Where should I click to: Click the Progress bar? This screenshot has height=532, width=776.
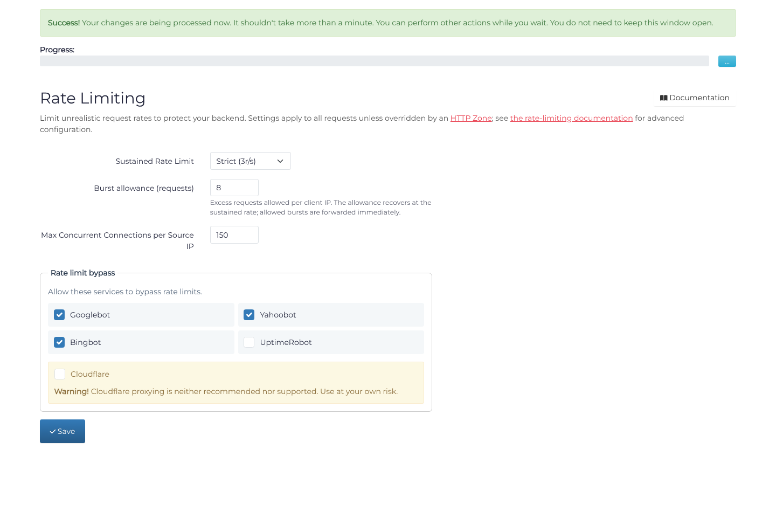375,61
